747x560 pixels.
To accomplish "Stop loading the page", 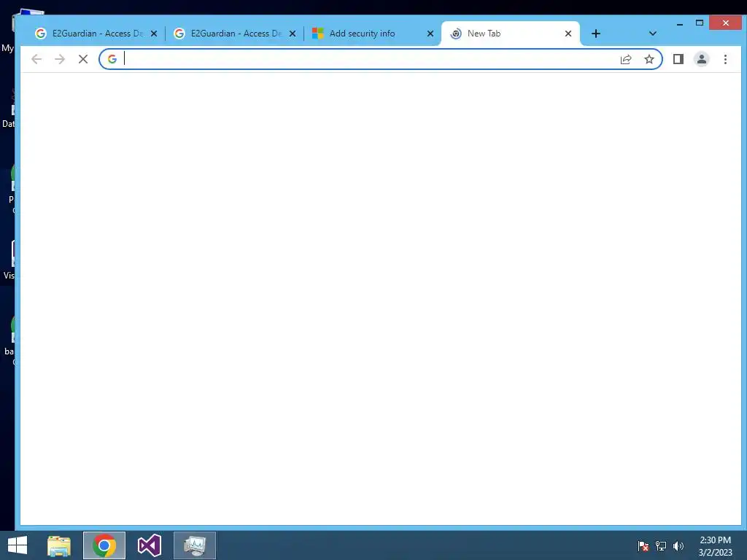I will coord(83,59).
